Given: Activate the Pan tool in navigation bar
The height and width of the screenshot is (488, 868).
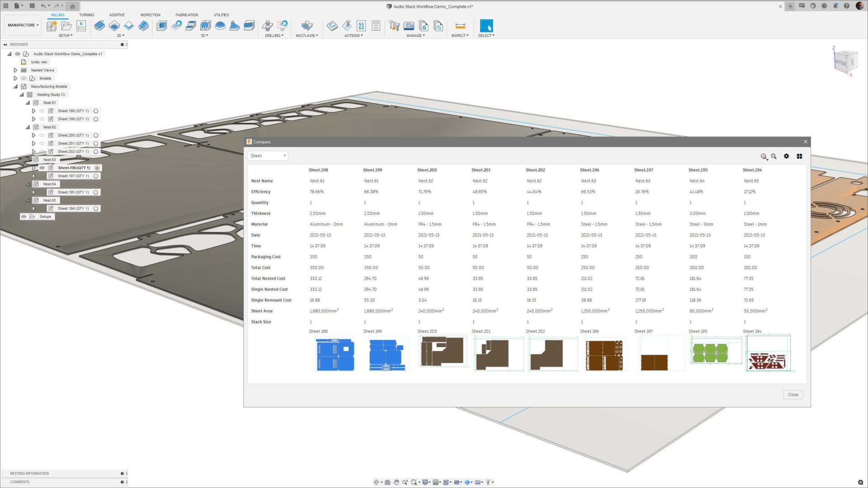Looking at the screenshot, I should (x=396, y=482).
